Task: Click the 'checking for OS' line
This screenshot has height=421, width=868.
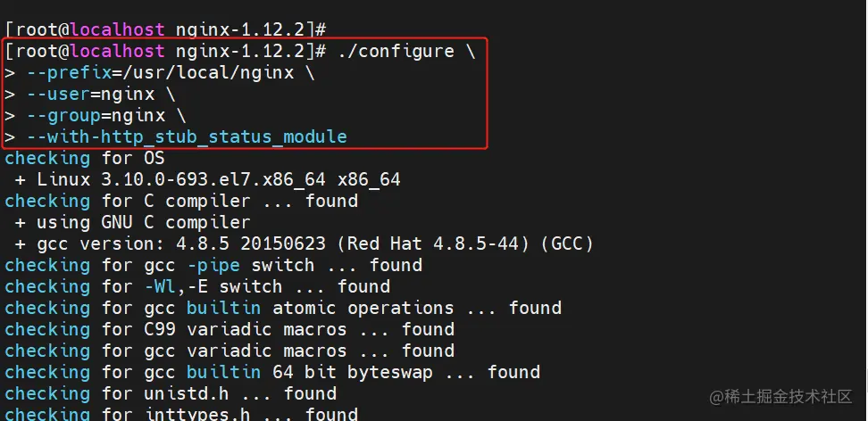Action: (85, 158)
